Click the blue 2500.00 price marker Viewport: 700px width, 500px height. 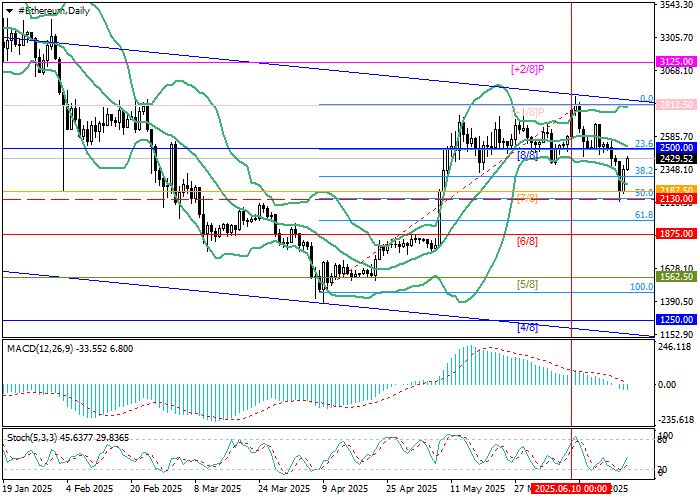(675, 147)
